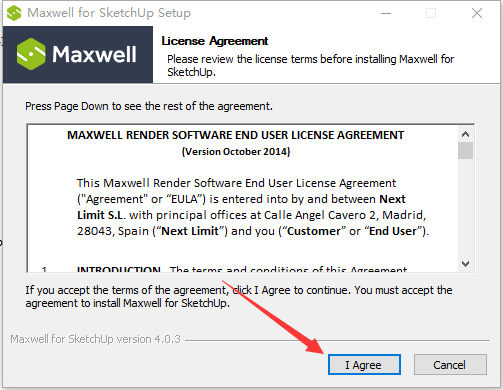Click the bold "Next Limit S.L." text
503x390 pixels.
[101, 215]
